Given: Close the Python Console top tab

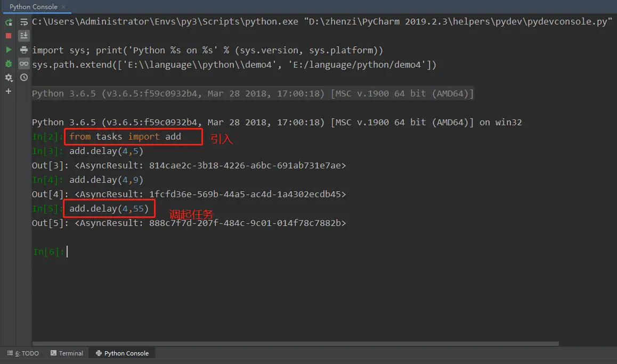Looking at the screenshot, I should tap(63, 7).
